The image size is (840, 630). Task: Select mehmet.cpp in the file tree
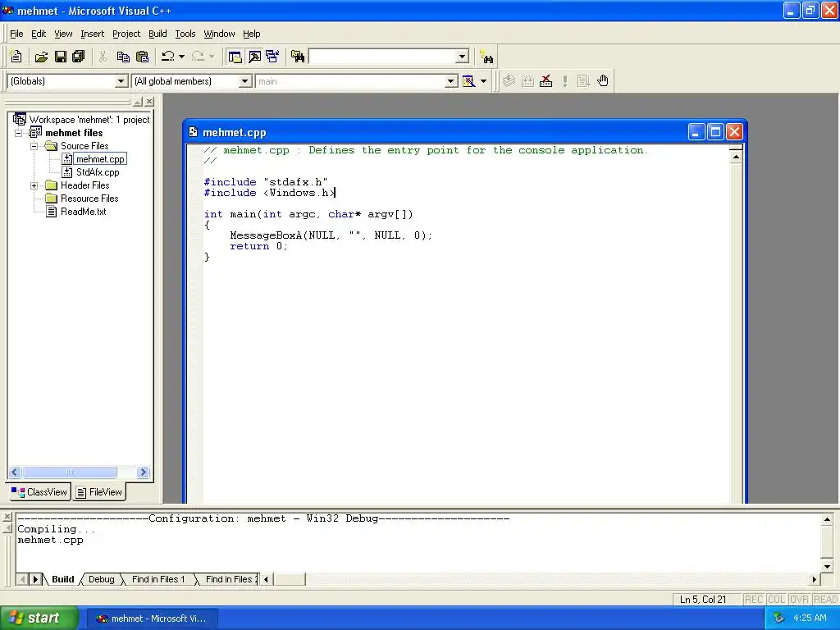99,159
